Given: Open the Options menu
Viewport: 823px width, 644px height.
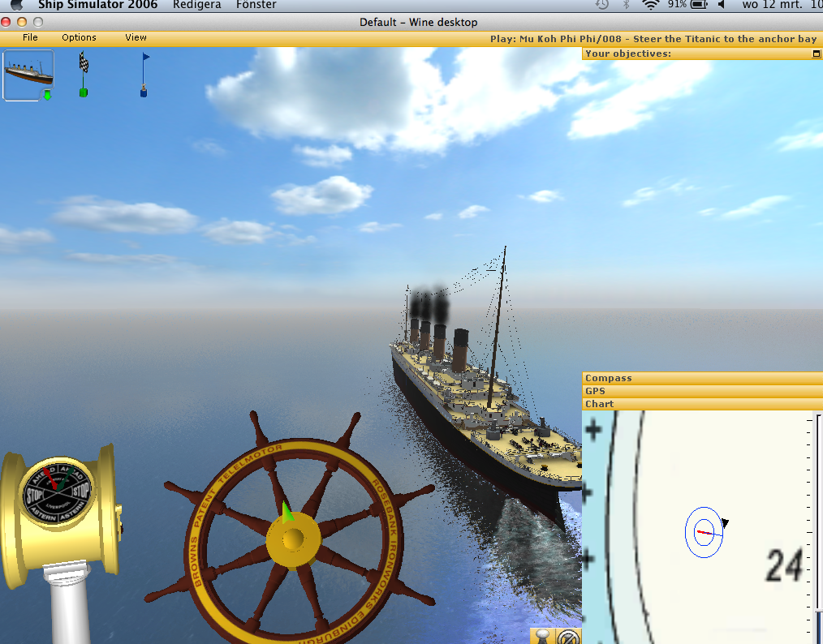Looking at the screenshot, I should coord(79,37).
